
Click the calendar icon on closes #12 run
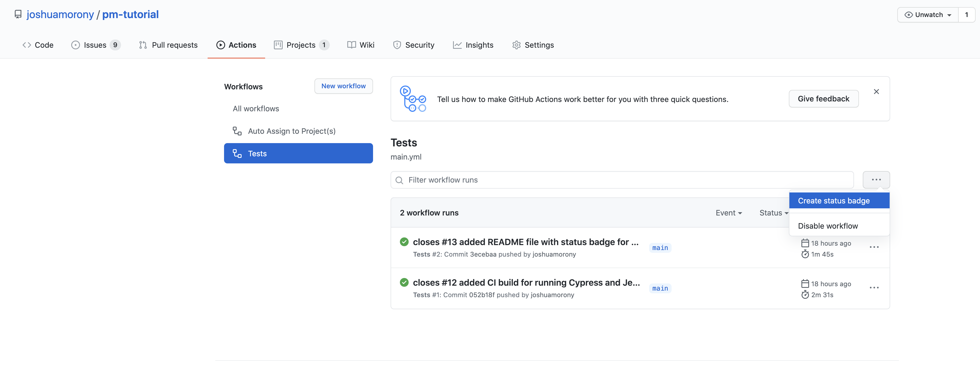[x=805, y=284]
